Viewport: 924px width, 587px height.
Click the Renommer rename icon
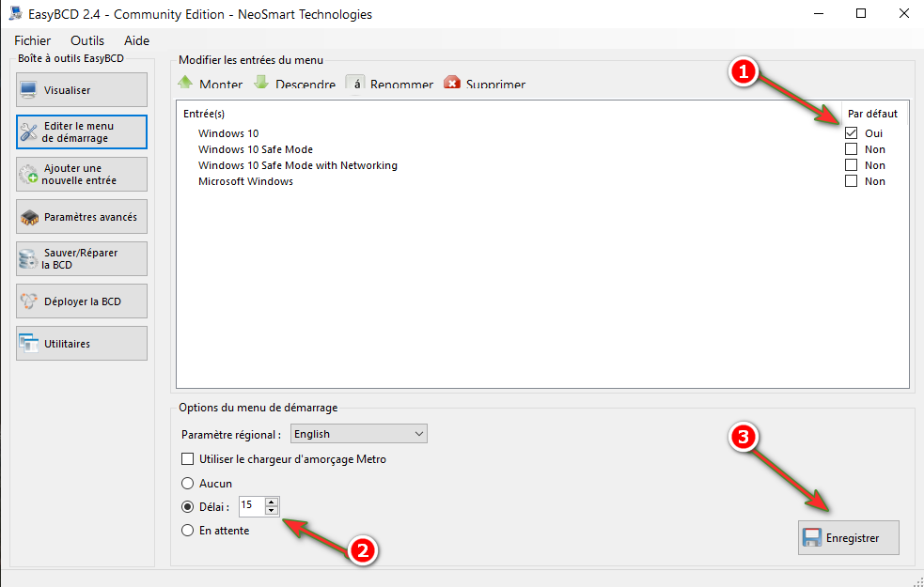click(355, 84)
